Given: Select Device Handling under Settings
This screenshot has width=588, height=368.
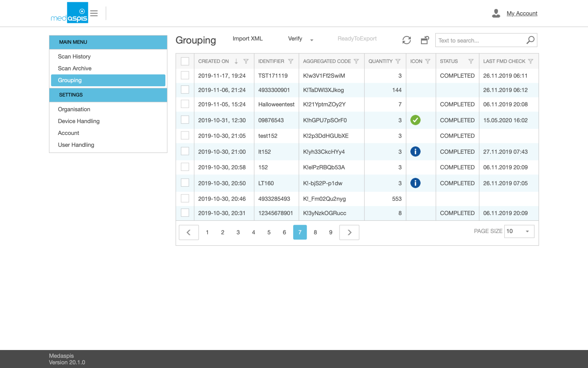Looking at the screenshot, I should coord(78,121).
